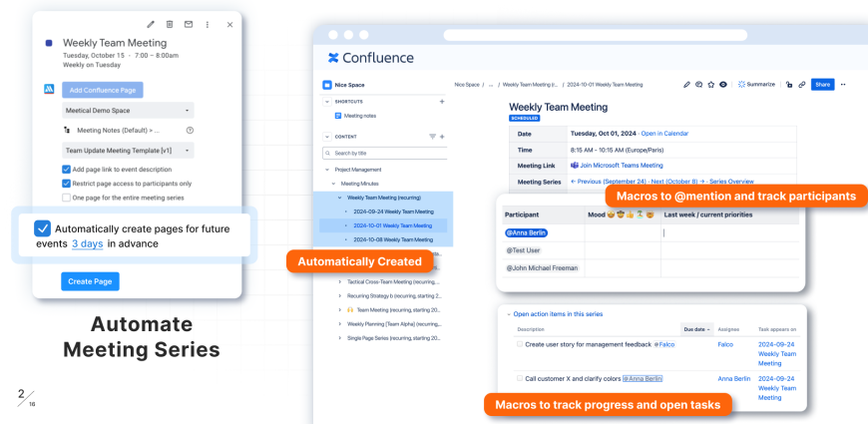
Task: Open the three-dot options menu in event popup
Action: (x=208, y=24)
